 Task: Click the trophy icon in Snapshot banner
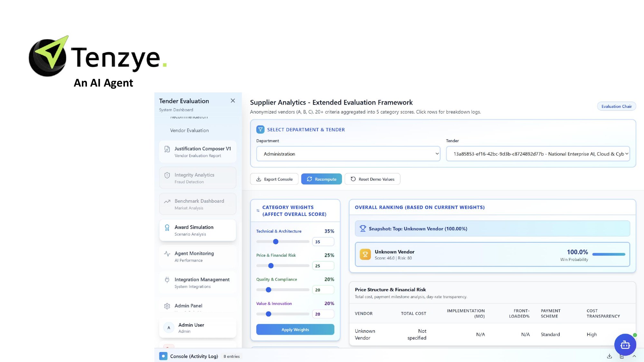[363, 228]
